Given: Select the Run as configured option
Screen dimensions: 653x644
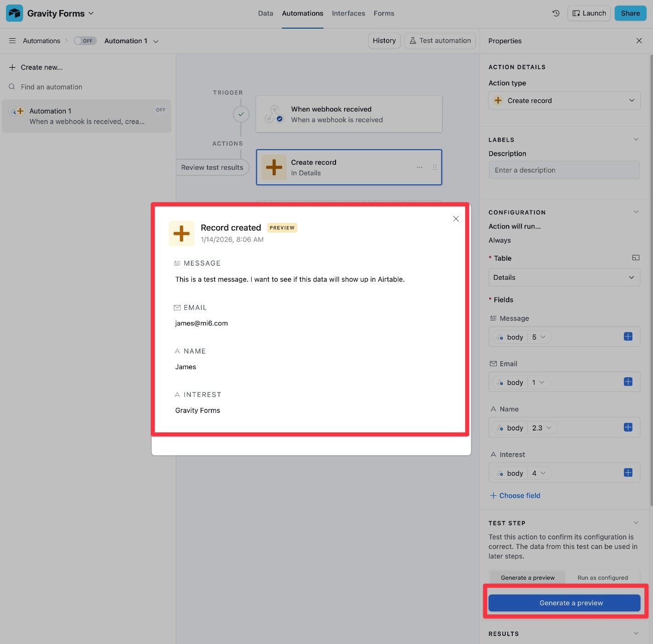Looking at the screenshot, I should [x=602, y=578].
